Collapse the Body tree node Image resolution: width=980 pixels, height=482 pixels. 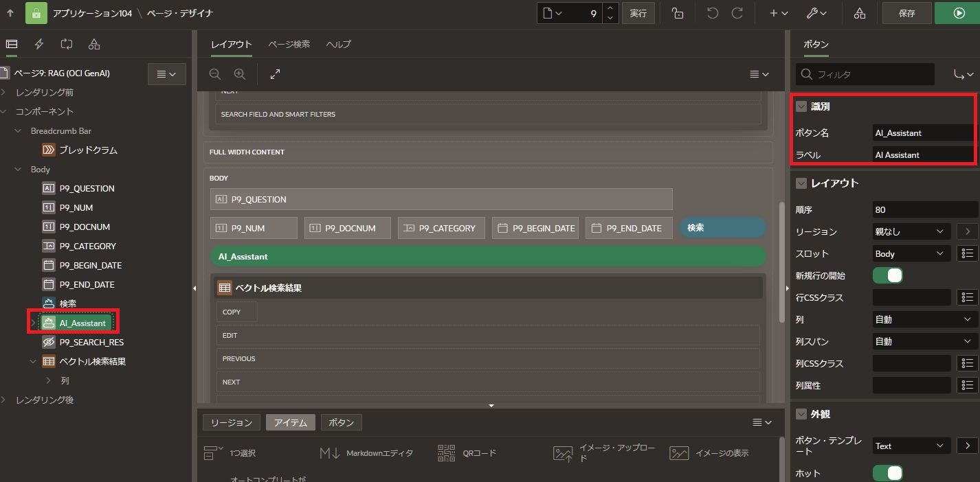pyautogui.click(x=18, y=169)
